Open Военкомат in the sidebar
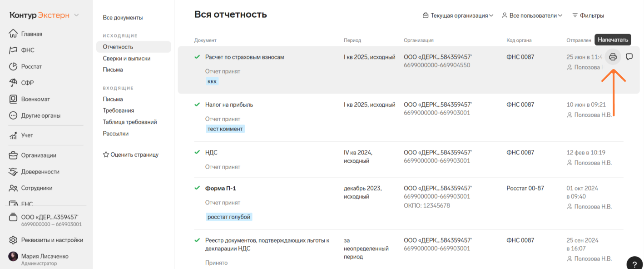 pyautogui.click(x=35, y=99)
